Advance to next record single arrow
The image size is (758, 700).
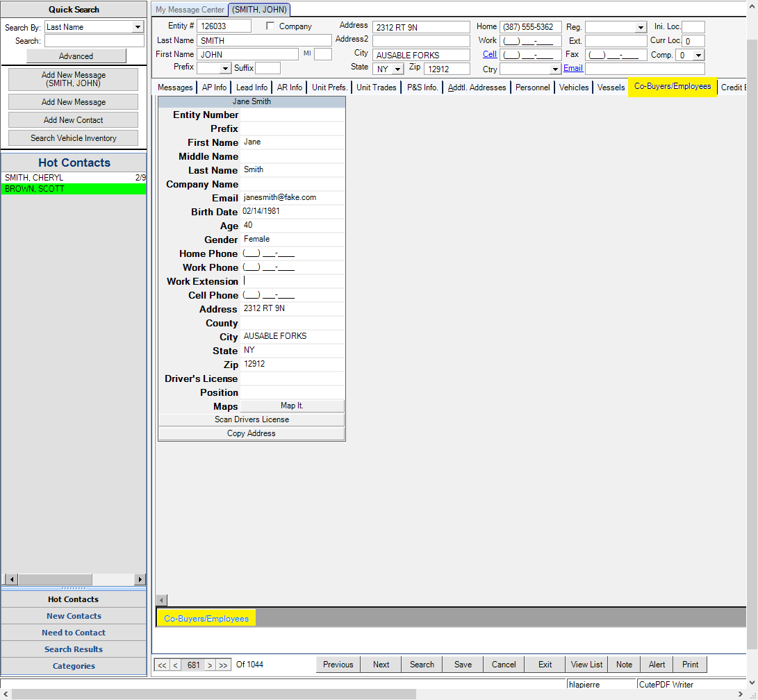tap(210, 665)
